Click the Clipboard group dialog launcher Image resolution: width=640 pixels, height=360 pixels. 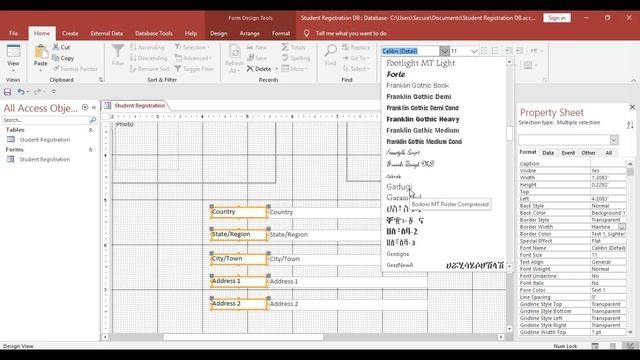[101, 80]
